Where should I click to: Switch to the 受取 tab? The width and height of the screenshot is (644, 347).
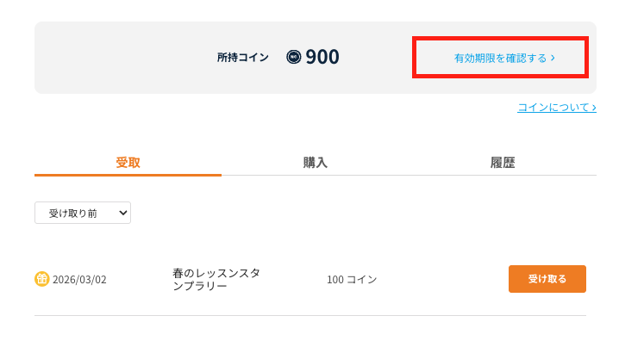[128, 163]
